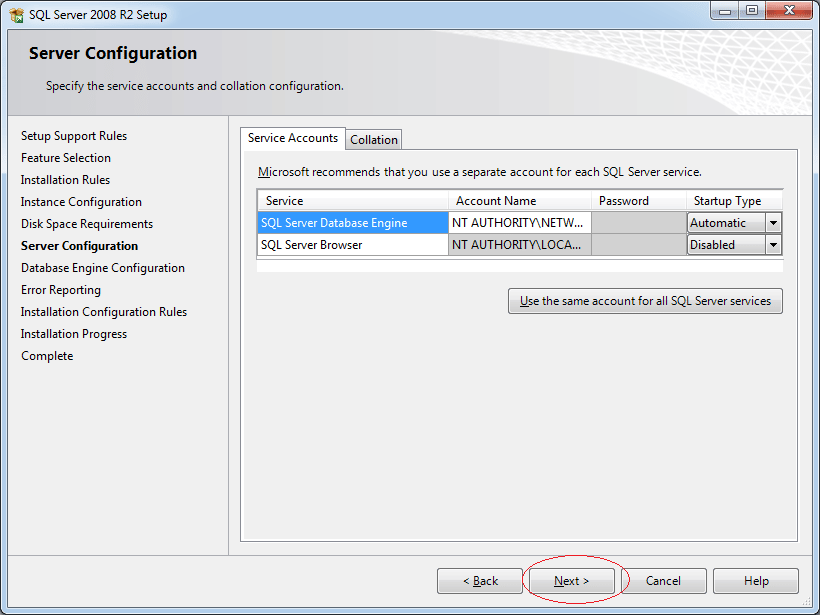Minimize the setup window

point(725,10)
